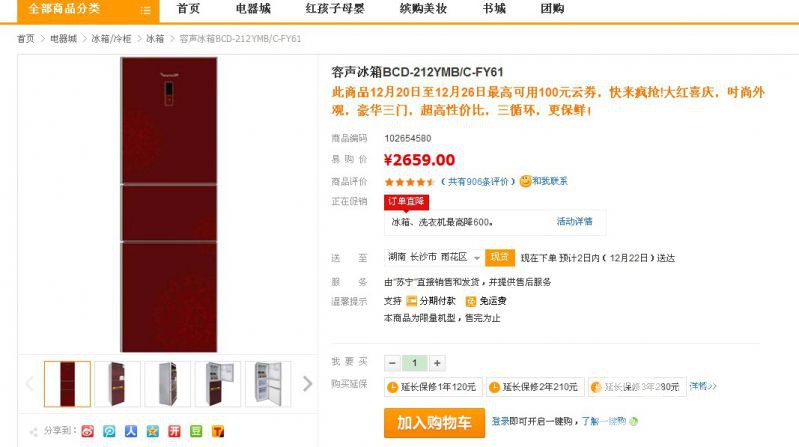Open the 活动详情 promotion link
The height and width of the screenshot is (447, 799).
[x=574, y=221]
